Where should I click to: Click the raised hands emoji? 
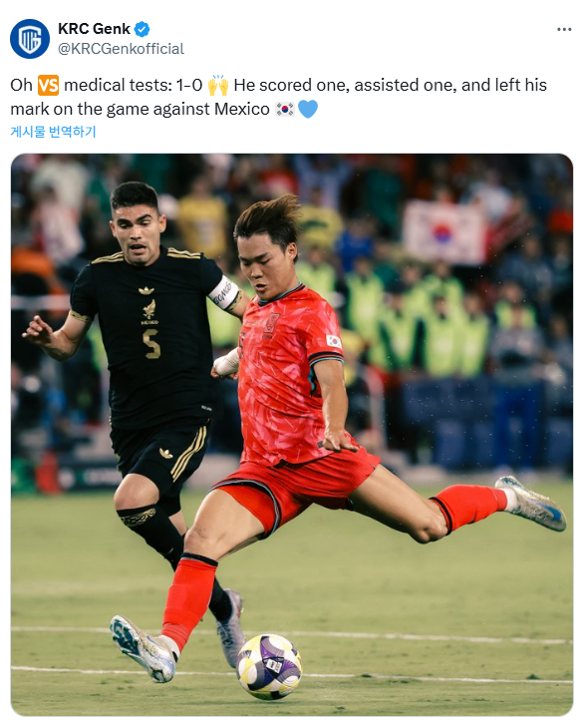tap(218, 86)
